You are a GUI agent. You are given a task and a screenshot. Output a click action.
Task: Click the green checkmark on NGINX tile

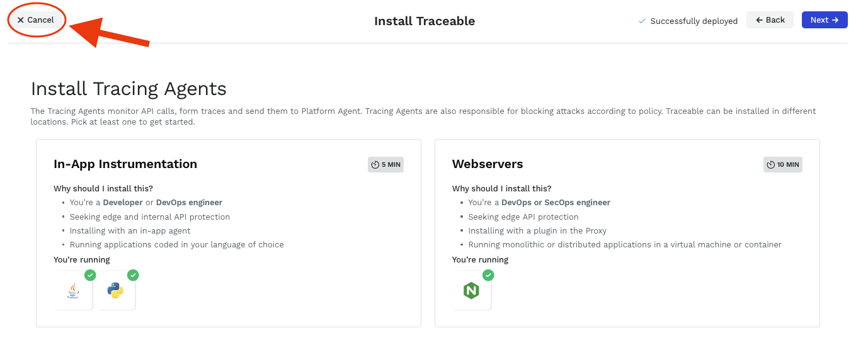pos(488,275)
